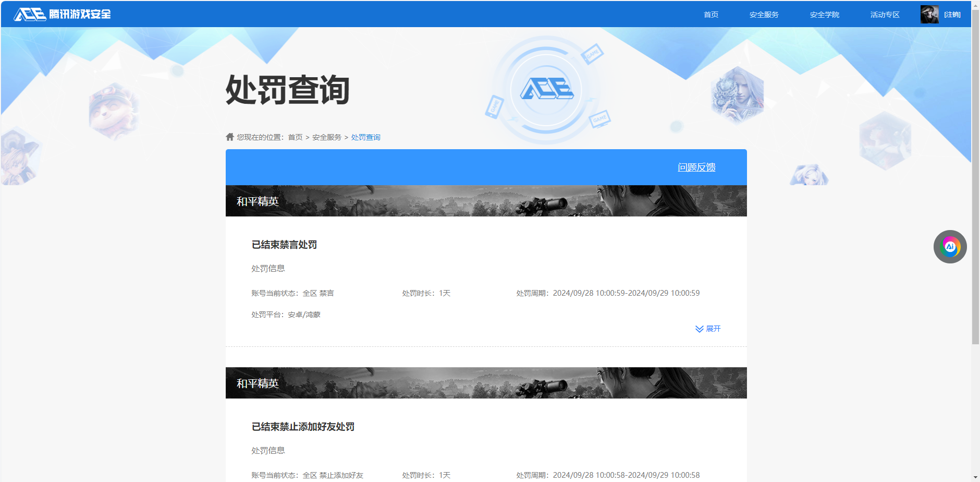The width and height of the screenshot is (980, 482).
Task: Click the floating AI assistant button
Action: [x=950, y=247]
